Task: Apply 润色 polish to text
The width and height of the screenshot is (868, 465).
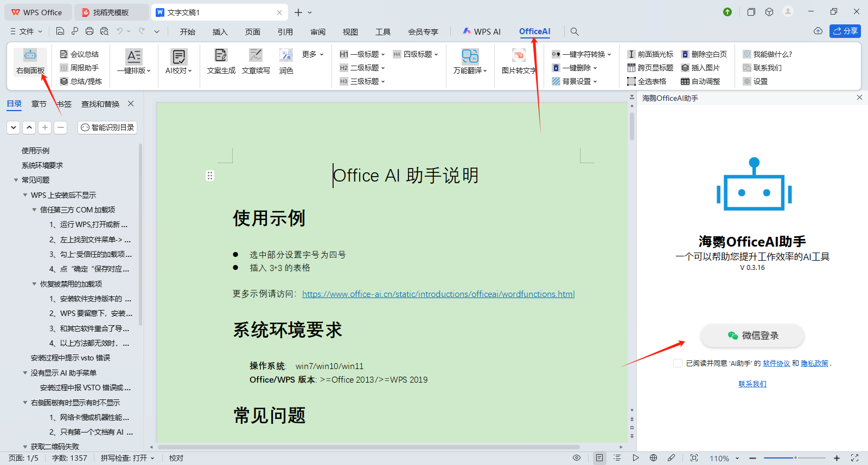Action: tap(286, 62)
